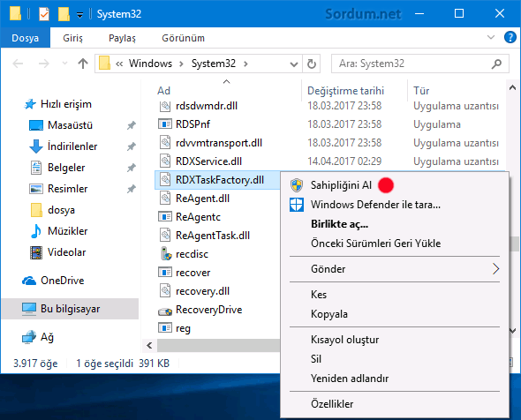
Task: Click the pin icon next to Resimler
Action: (132, 189)
